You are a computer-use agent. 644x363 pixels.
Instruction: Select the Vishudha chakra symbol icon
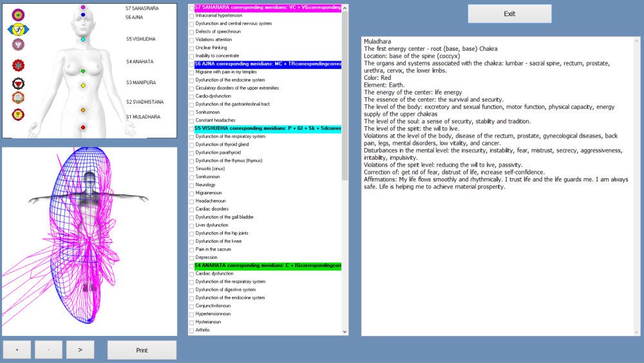(18, 44)
